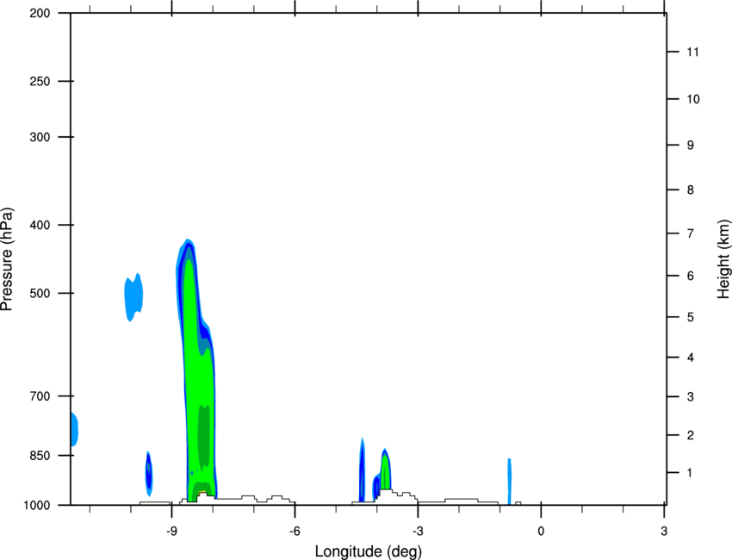Click the 250 pressure tick label
Screen dimensions: 732x560
click(x=40, y=81)
